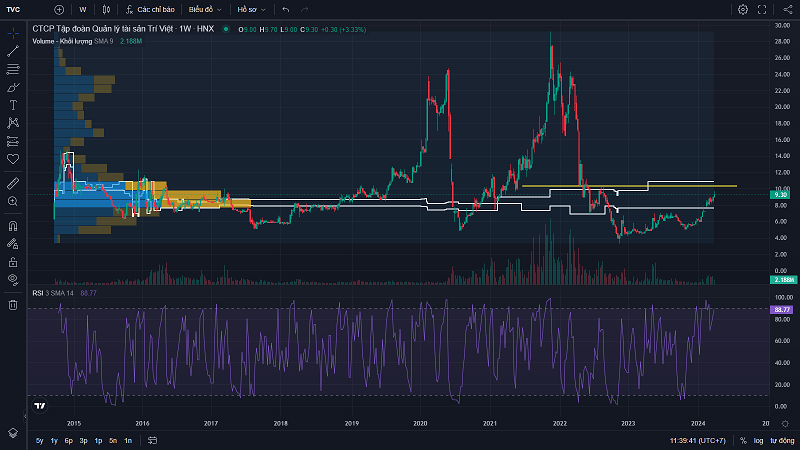Toggle magnet mode for drawings
Screen dimensions: 800x450
tap(13, 225)
